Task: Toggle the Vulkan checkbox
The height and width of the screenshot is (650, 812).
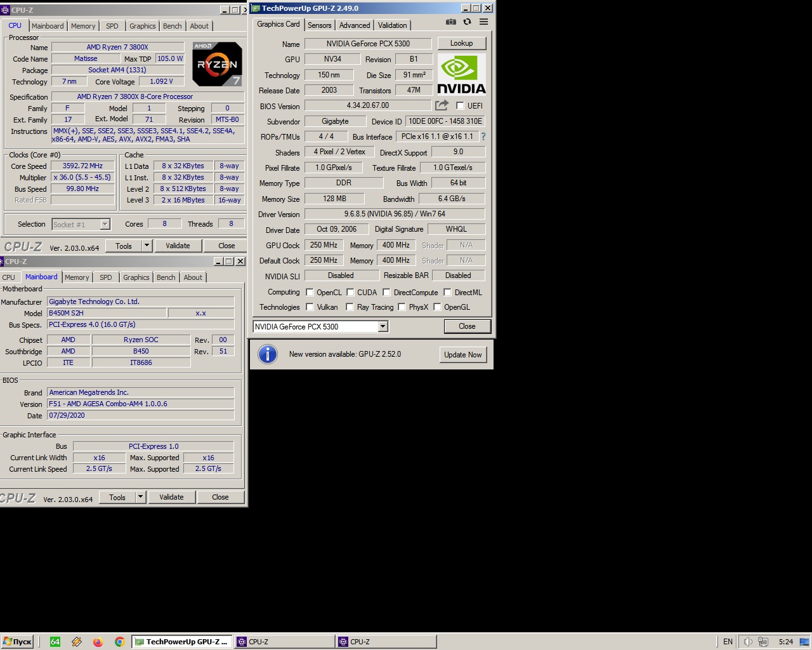Action: pos(310,307)
